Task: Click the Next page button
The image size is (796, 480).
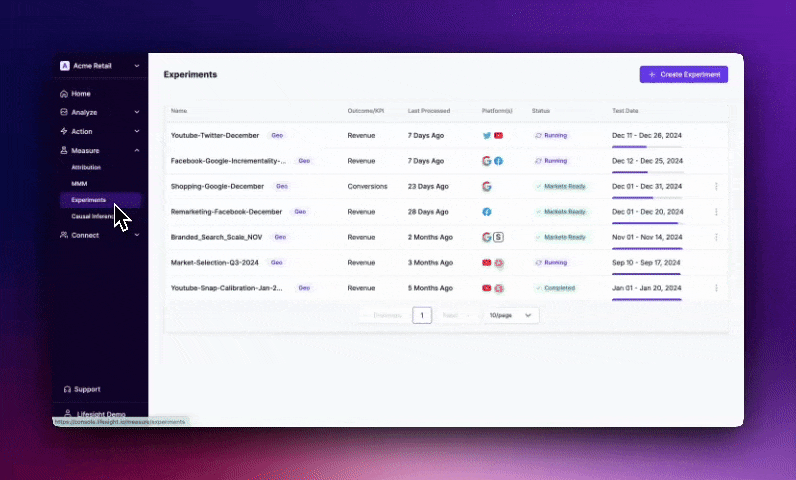Action: point(457,315)
